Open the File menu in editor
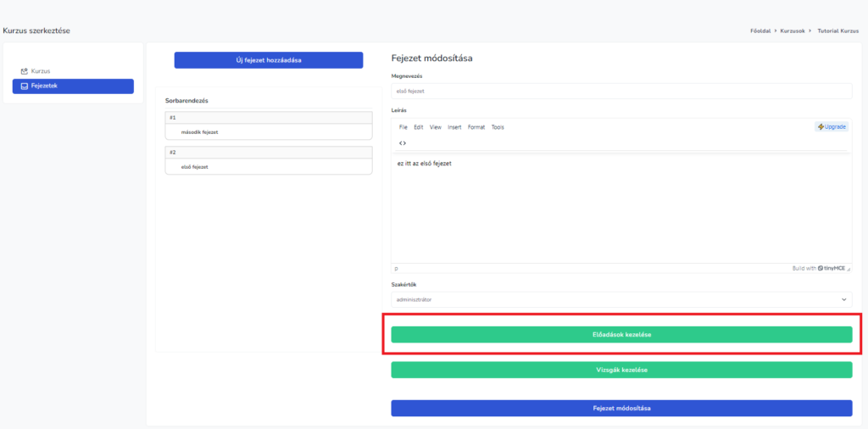 click(403, 127)
